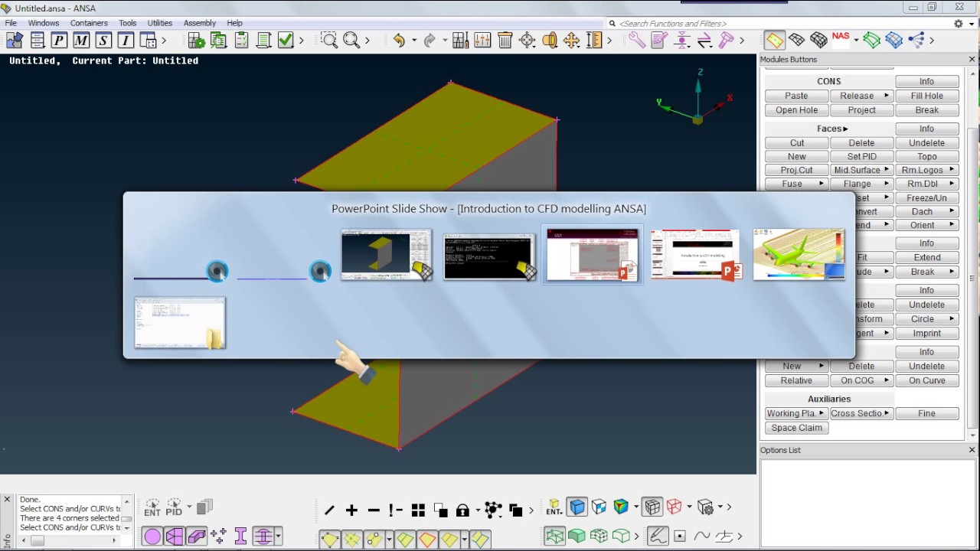
Task: Click the wrench tool icon
Action: pos(637,41)
